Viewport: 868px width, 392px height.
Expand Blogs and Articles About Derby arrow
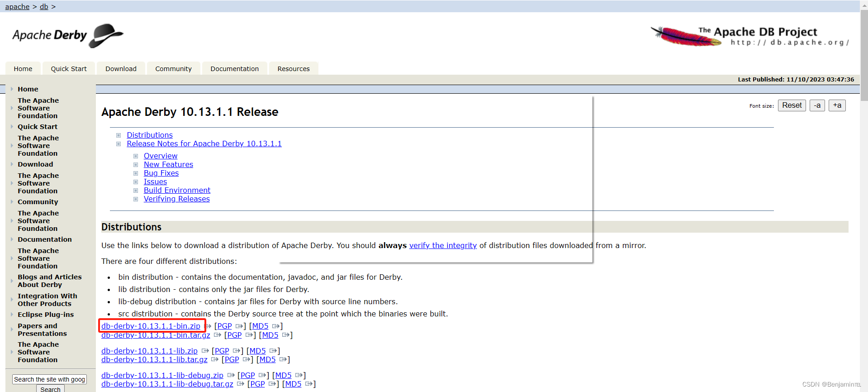[12, 281]
